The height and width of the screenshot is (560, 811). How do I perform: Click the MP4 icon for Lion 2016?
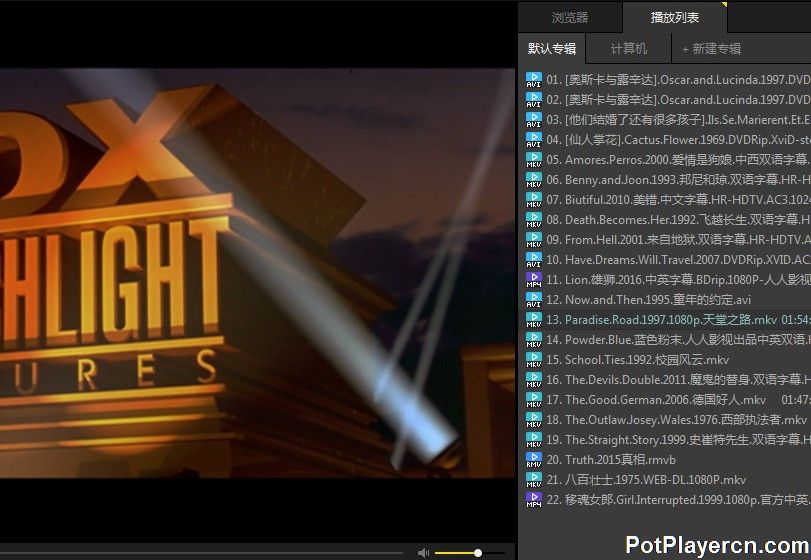(x=534, y=280)
